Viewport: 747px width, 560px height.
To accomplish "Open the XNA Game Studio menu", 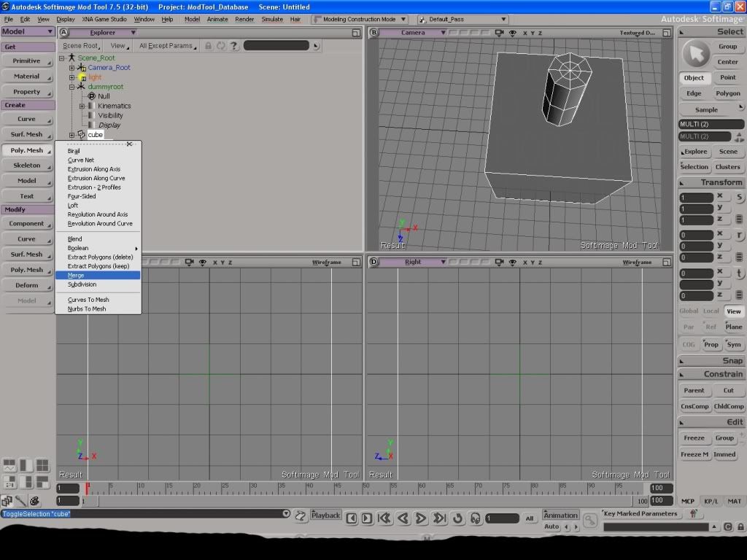I will (104, 20).
